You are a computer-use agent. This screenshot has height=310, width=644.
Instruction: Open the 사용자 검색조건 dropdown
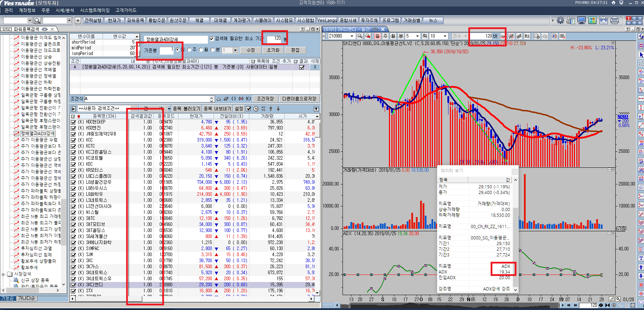pos(134,109)
